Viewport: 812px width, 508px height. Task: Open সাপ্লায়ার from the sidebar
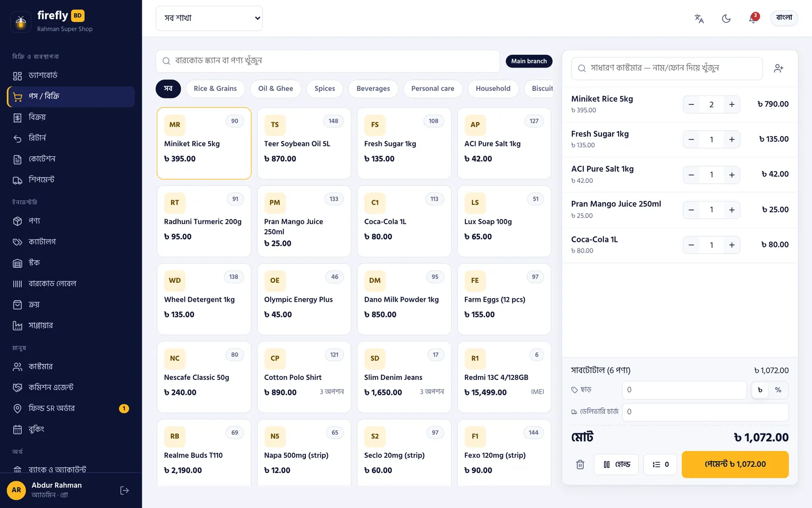point(71,325)
